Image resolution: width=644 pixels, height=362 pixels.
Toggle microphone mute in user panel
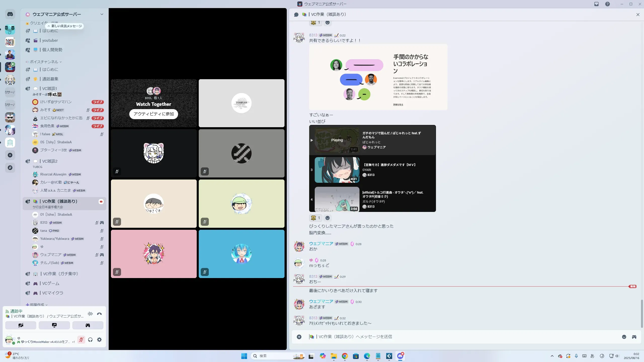[x=81, y=340]
